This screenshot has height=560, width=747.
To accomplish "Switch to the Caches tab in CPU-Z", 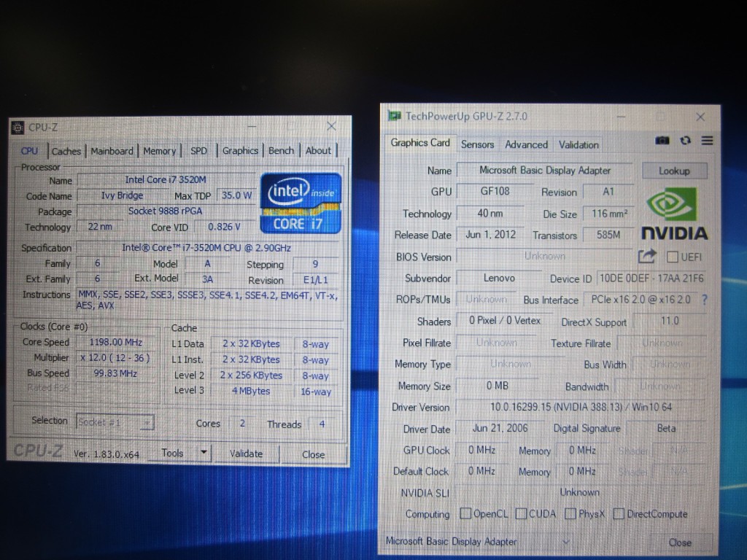I will point(66,151).
